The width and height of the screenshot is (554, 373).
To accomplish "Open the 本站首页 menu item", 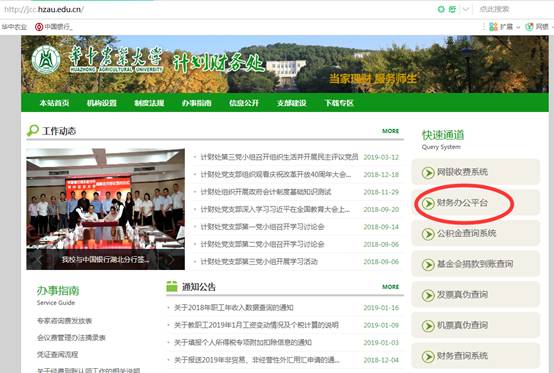I will pos(54,103).
